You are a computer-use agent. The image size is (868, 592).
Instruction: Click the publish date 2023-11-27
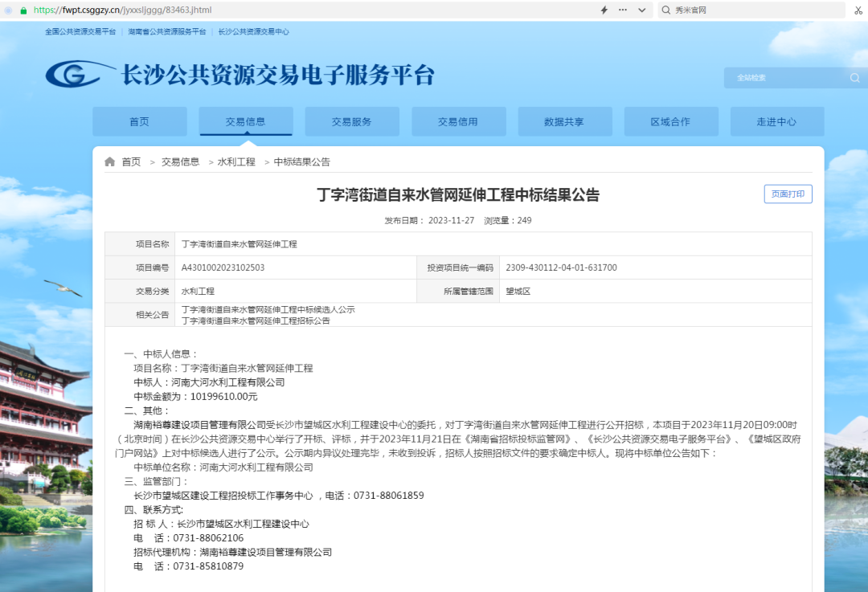coord(451,220)
